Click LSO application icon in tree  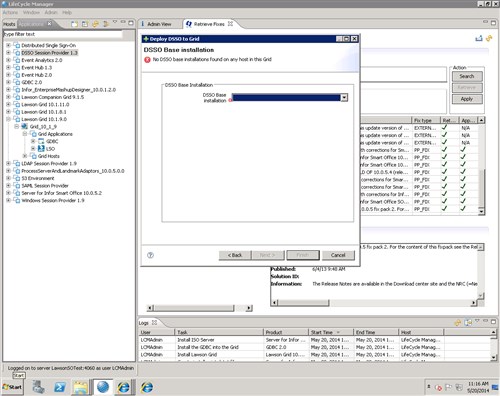coord(41,148)
